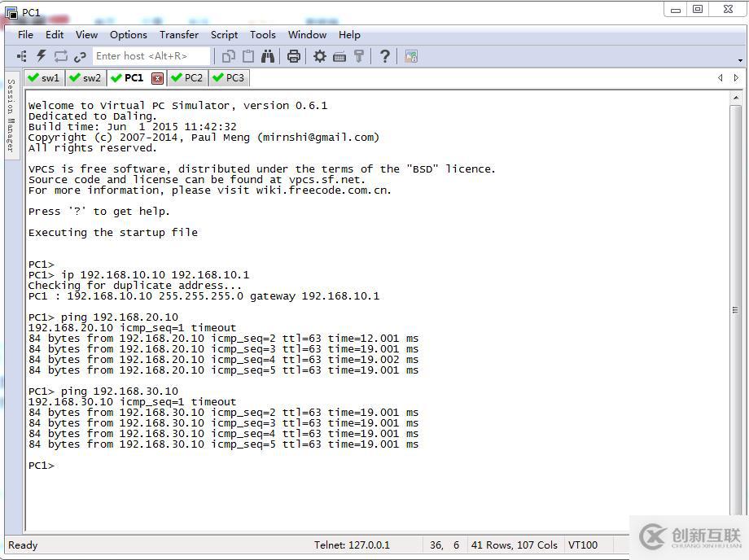Click the Help question mark icon
Image resolution: width=749 pixels, height=560 pixels.
385,56
